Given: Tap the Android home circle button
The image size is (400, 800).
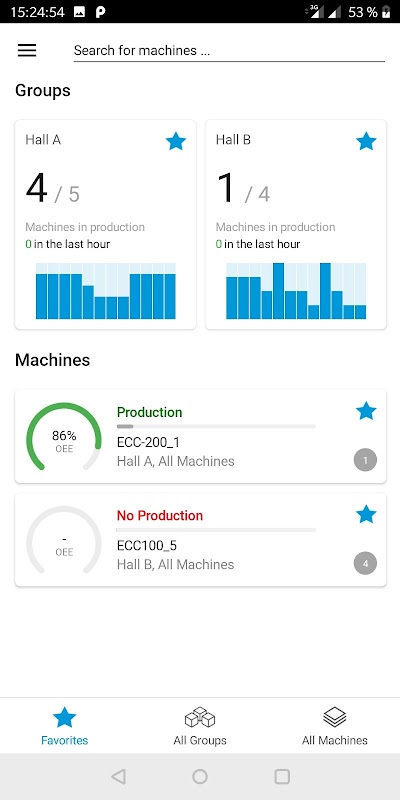Looking at the screenshot, I should [x=200, y=777].
